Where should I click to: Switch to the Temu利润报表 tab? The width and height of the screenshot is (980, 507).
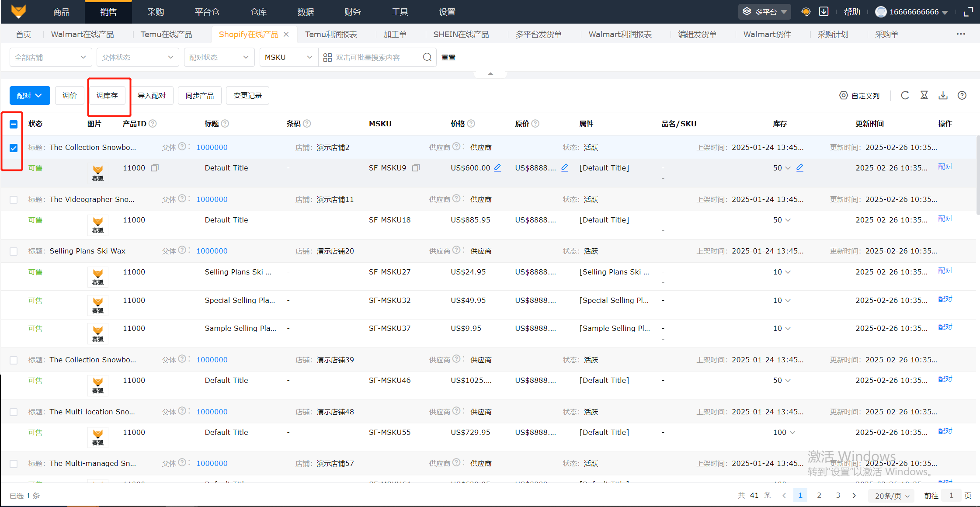tap(331, 35)
